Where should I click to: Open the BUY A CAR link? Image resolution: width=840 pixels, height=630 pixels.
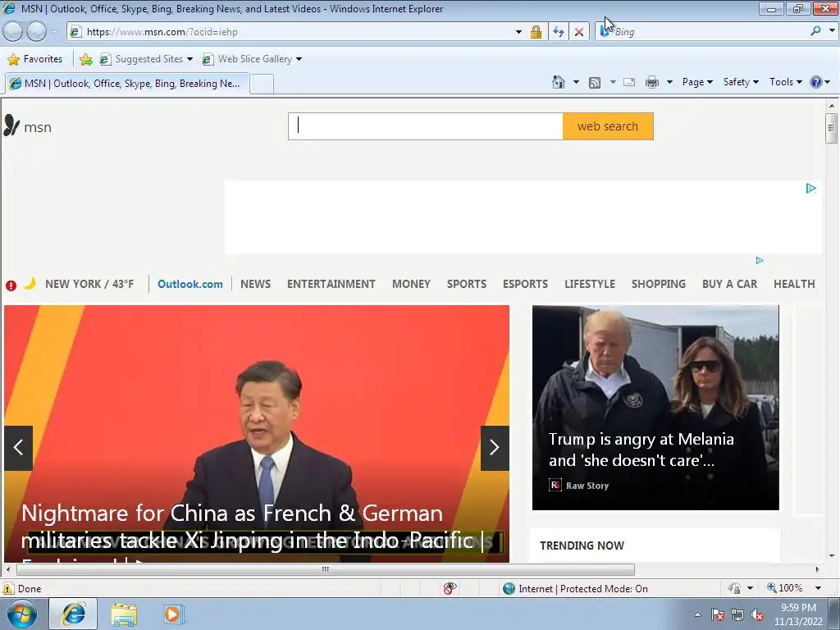pyautogui.click(x=729, y=284)
